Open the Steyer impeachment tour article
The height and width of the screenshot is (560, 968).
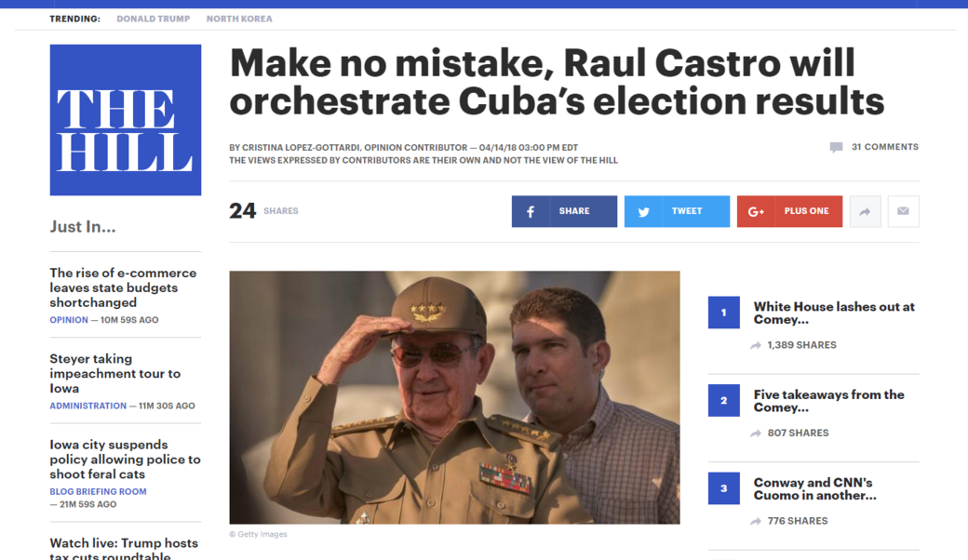(115, 373)
